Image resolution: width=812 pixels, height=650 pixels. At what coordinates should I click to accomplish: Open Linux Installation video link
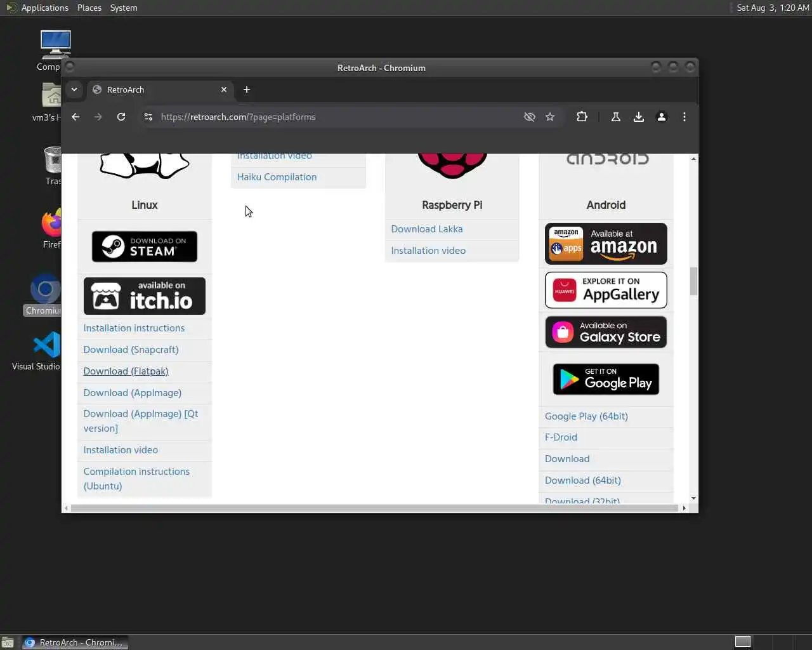[x=121, y=450]
